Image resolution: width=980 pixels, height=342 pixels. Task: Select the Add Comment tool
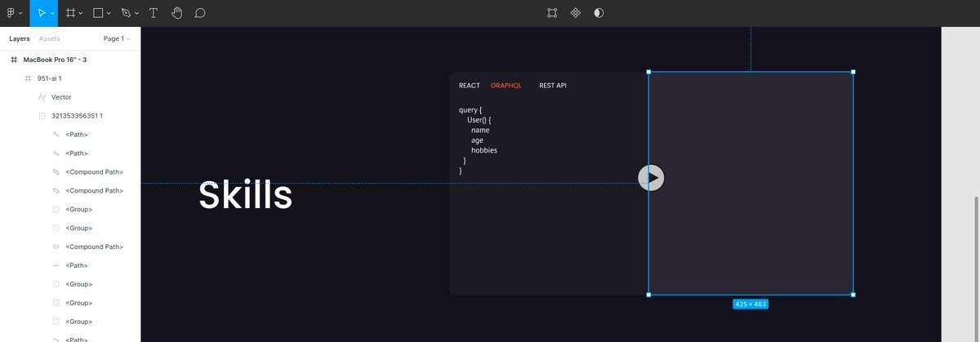[200, 13]
